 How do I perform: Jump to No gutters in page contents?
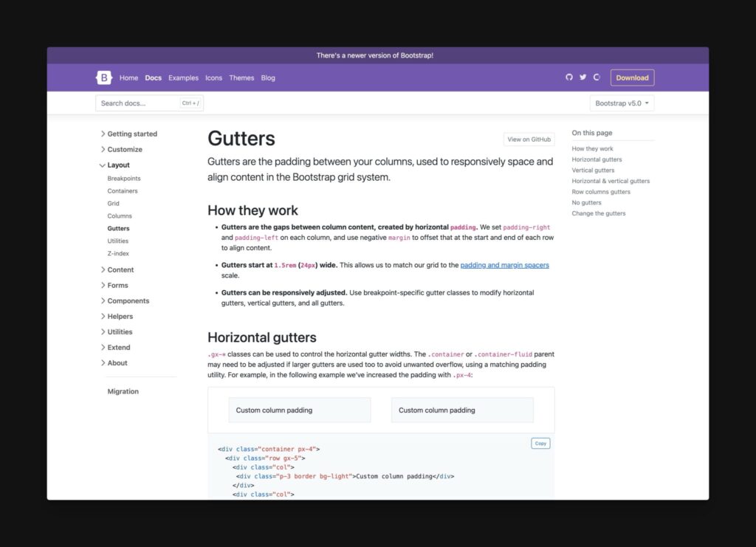pos(586,203)
